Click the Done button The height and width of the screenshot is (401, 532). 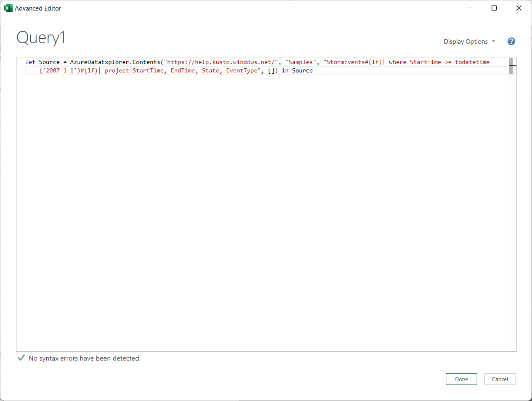tap(461, 379)
